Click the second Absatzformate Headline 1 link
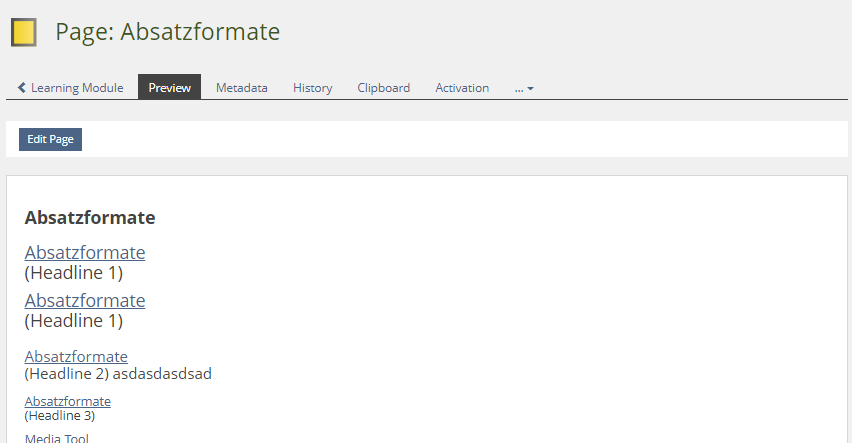The width and height of the screenshot is (852, 443). [85, 301]
